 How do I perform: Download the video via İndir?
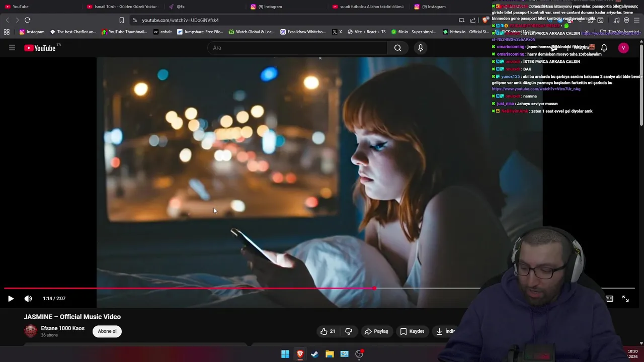(445, 331)
